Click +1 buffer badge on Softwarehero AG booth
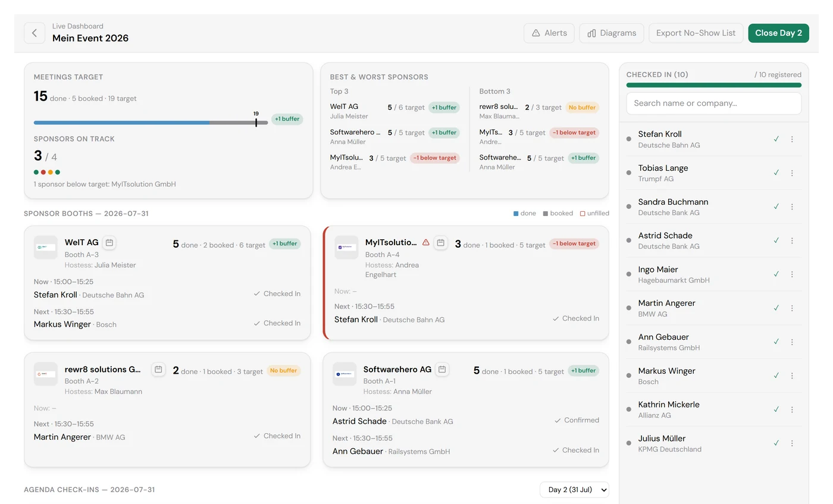The image size is (833, 504). [584, 371]
